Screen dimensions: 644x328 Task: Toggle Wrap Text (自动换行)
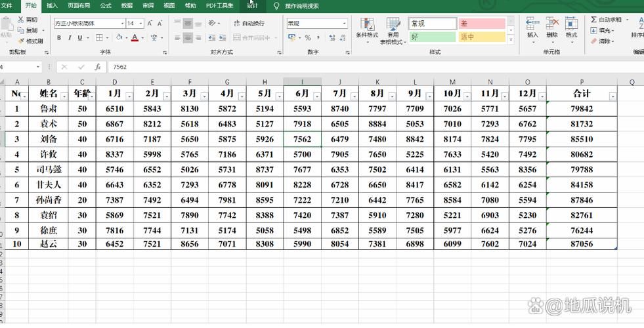point(249,24)
